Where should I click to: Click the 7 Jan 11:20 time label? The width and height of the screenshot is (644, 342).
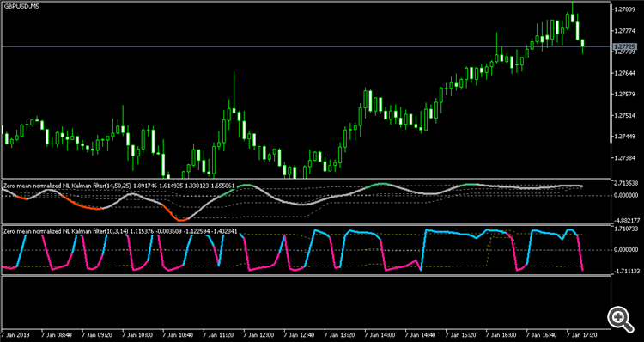(x=218, y=335)
